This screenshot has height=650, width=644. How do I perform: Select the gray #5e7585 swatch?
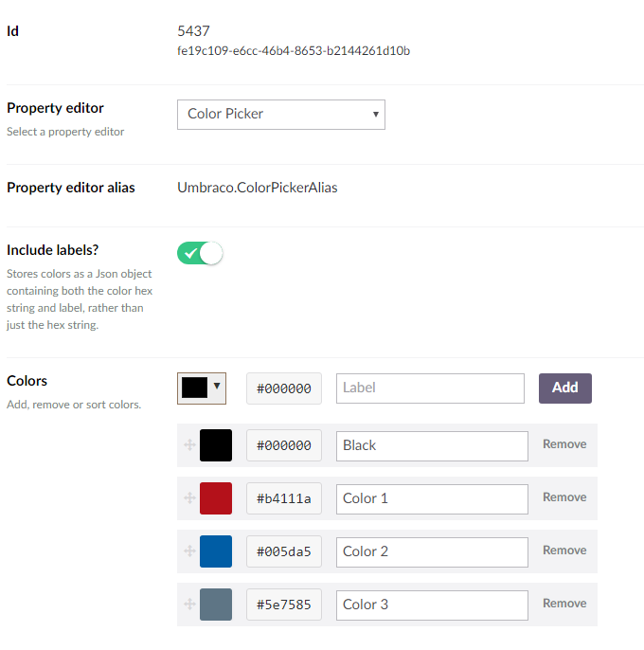[216, 605]
